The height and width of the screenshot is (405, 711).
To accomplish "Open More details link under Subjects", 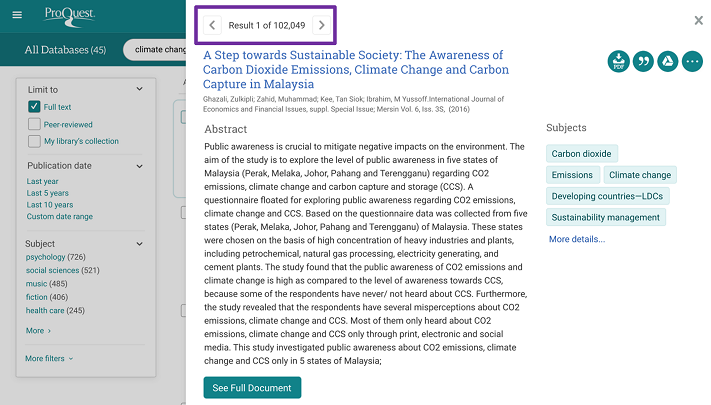I will 577,239.
